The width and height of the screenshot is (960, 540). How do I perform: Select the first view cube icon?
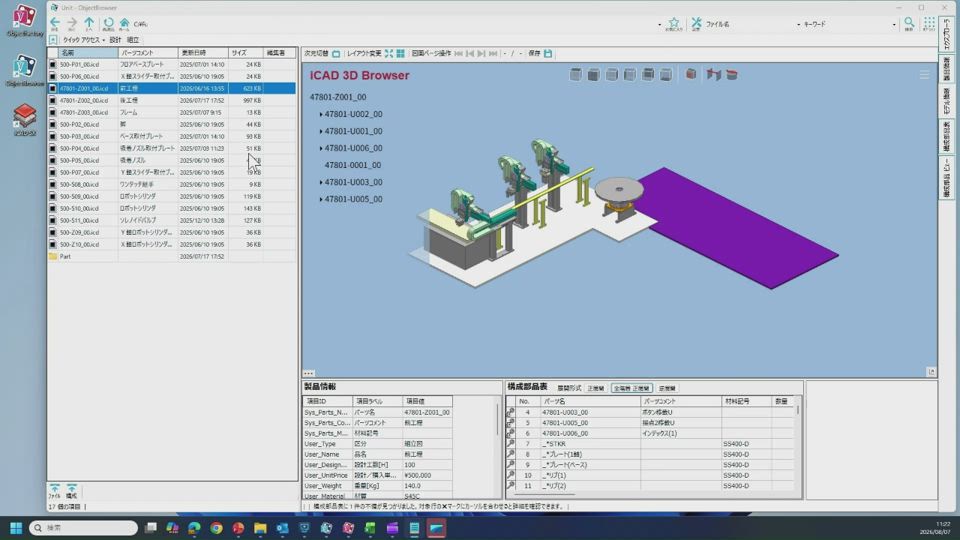click(x=576, y=75)
